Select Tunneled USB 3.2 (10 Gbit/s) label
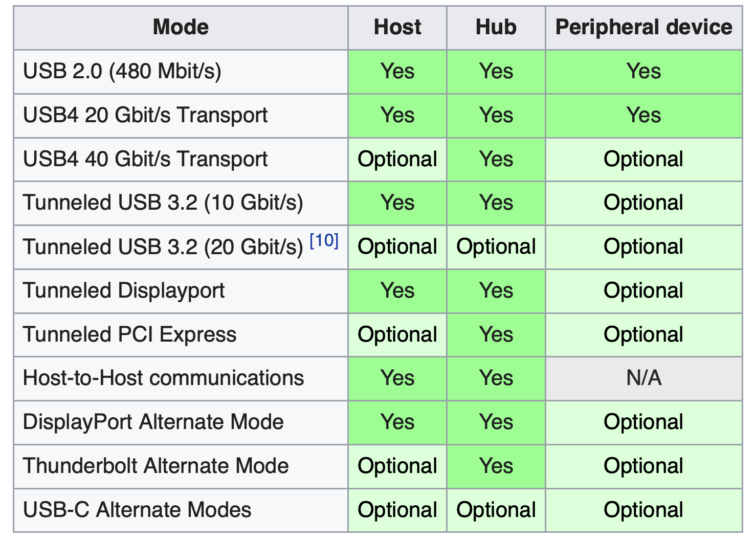The height and width of the screenshot is (540, 756). click(163, 203)
